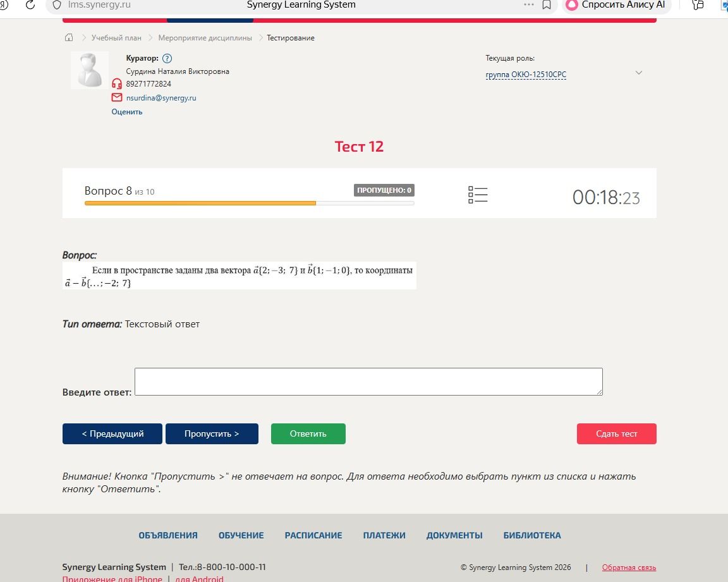Open the ОБУЧЕНИЕ footer menu
This screenshot has width=728, height=582.
(241, 535)
